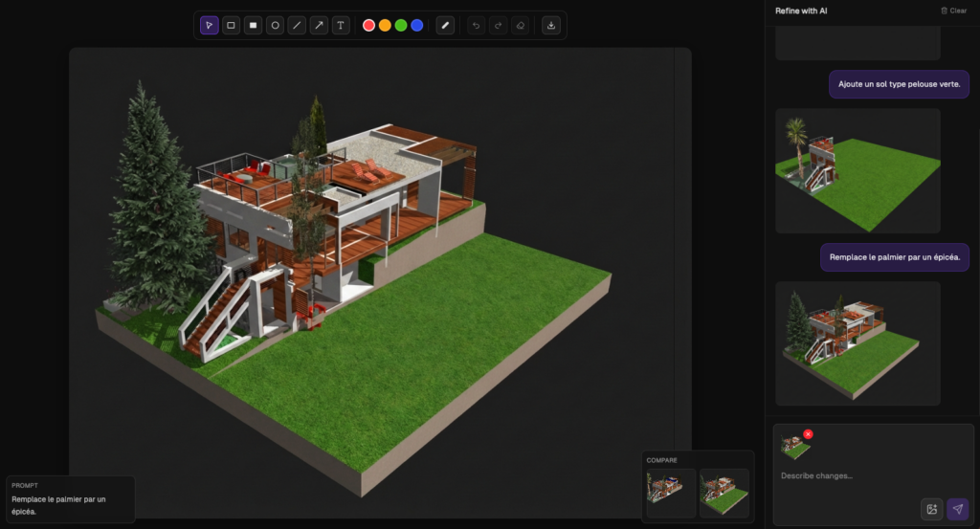
Task: Clear the Refine with AI chat
Action: click(953, 11)
